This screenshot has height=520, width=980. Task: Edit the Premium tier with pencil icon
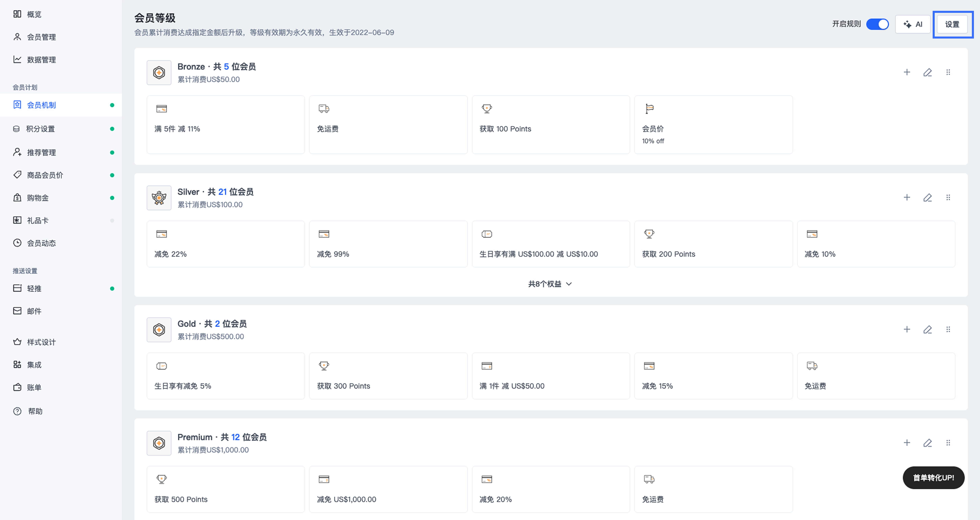928,443
